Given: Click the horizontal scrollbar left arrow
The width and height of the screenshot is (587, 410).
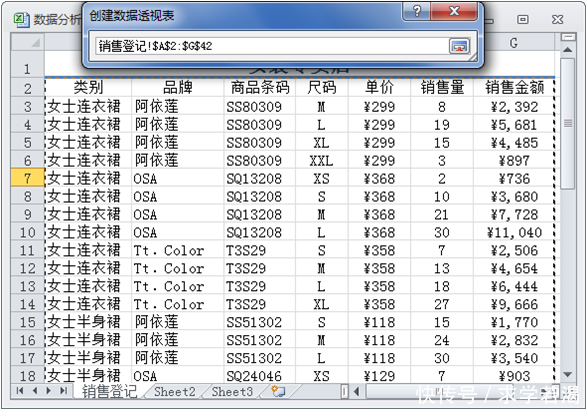Looking at the screenshot, I should [356, 392].
